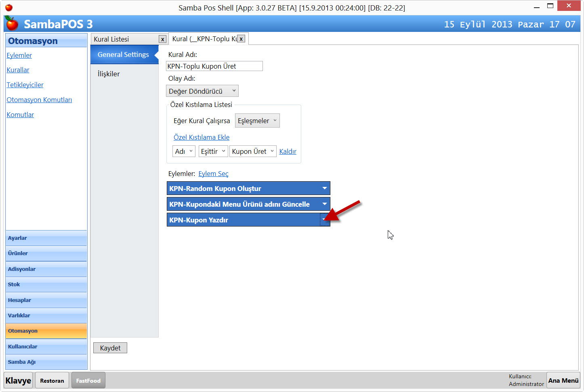Screen dimensions: 584x392
Task: Expand KPN-Kupondaki Menu Ürünü adını Güncelle action
Action: pos(324,204)
